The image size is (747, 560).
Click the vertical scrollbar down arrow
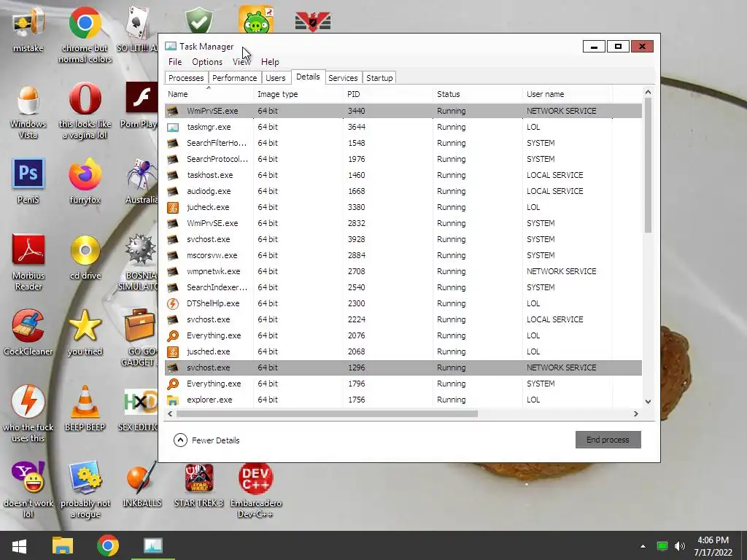[x=648, y=402]
